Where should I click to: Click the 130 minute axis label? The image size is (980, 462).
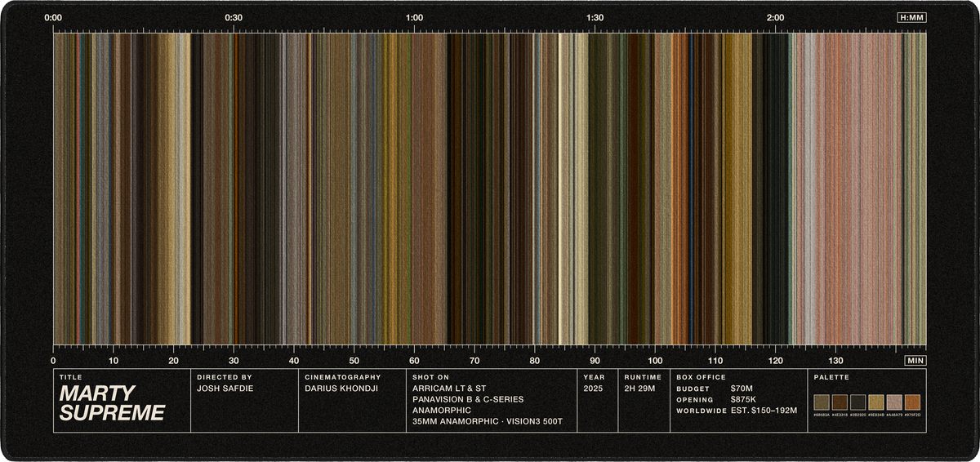click(x=835, y=360)
